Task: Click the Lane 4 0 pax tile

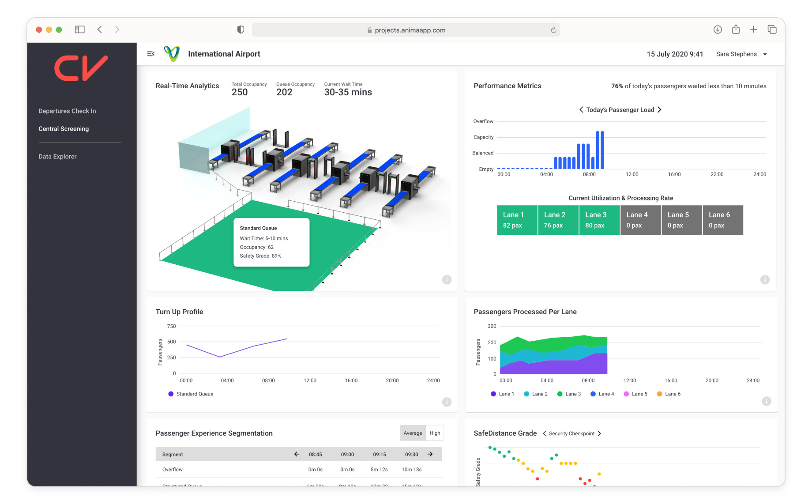Action: 640,220
